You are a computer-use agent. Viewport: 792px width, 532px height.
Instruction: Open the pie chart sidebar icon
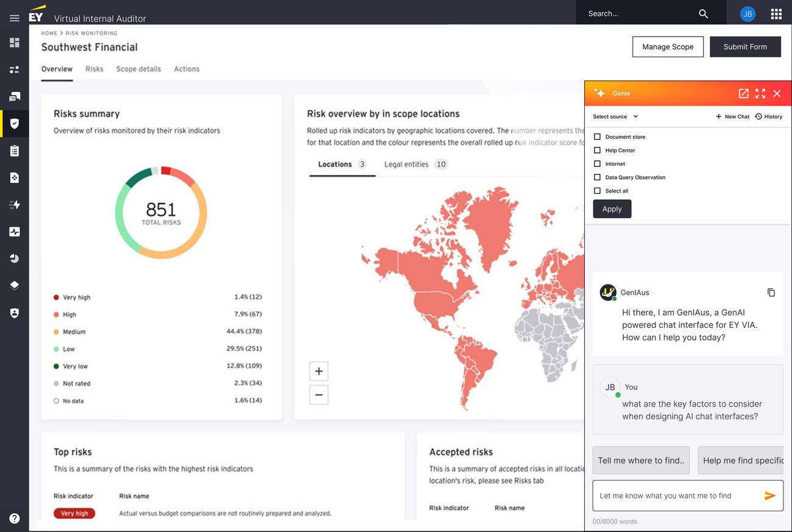click(15, 258)
